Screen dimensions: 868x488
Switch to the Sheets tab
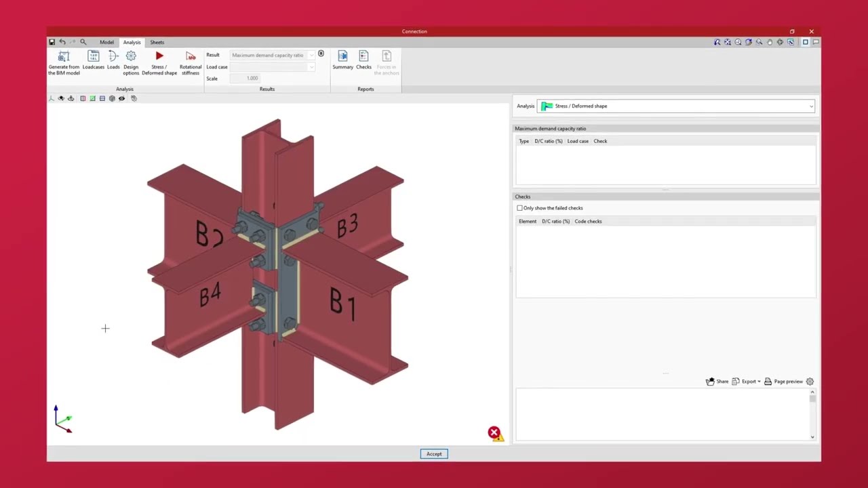[157, 42]
